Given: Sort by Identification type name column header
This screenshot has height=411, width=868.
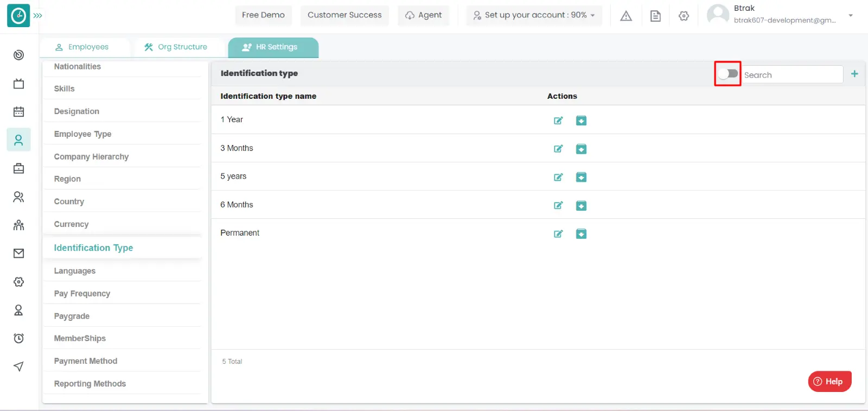Looking at the screenshot, I should click(x=268, y=96).
